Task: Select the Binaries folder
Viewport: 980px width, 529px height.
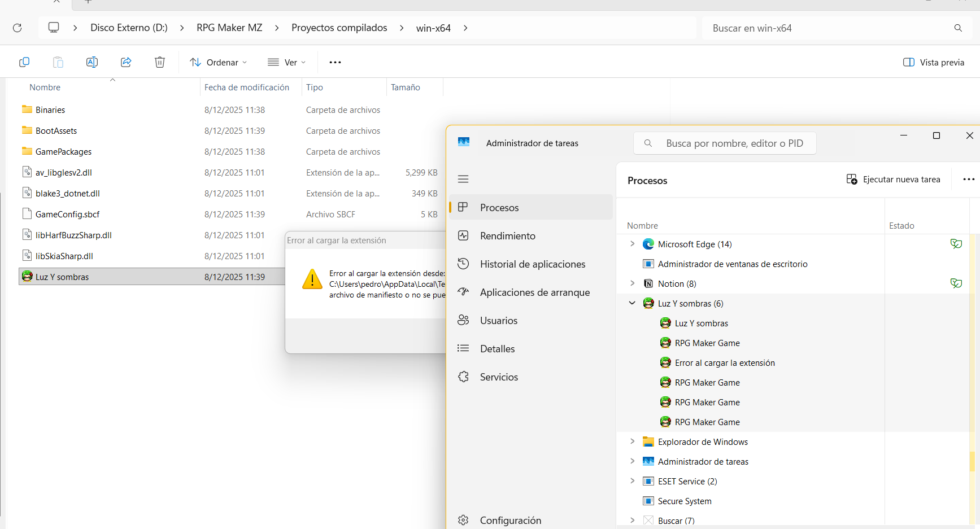Action: click(50, 110)
